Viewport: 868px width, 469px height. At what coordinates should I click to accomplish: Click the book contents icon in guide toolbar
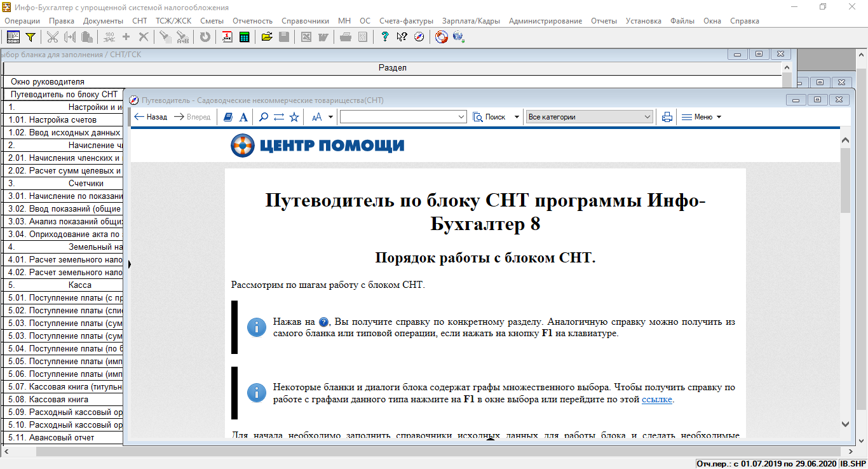(x=229, y=117)
